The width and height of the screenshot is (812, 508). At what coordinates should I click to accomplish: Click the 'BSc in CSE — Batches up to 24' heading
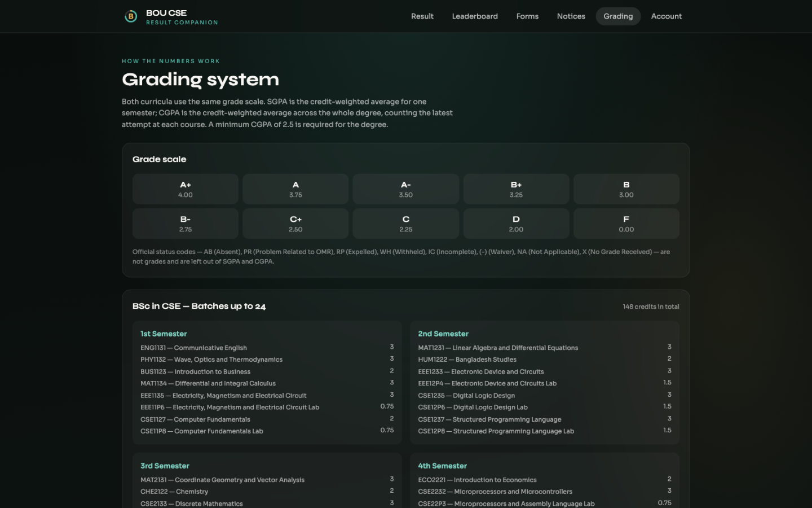pos(199,306)
